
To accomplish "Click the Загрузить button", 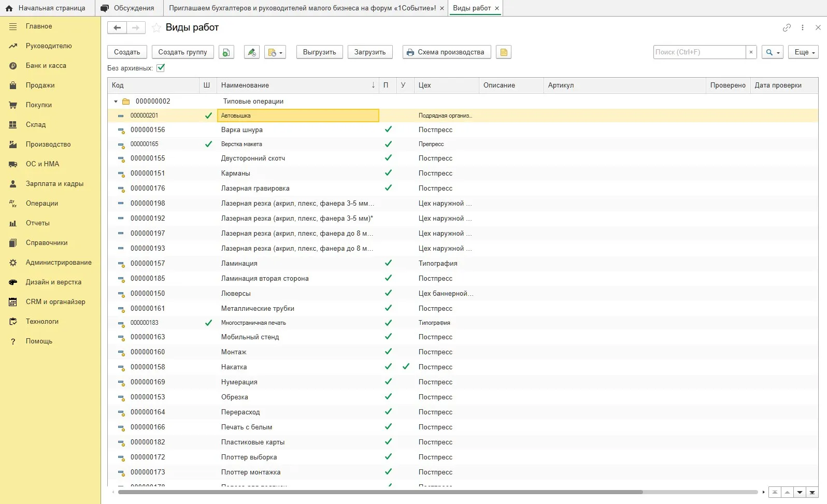I will (370, 52).
